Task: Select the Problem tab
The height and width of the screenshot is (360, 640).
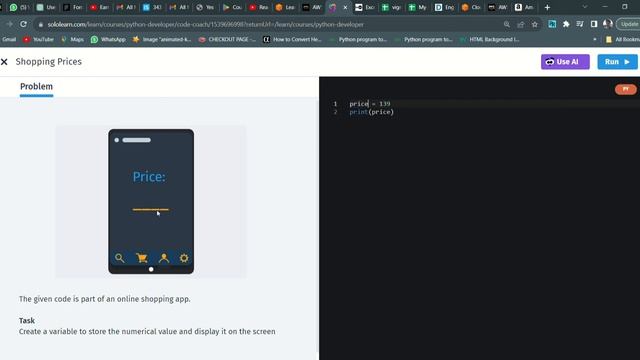Action: pyautogui.click(x=36, y=87)
